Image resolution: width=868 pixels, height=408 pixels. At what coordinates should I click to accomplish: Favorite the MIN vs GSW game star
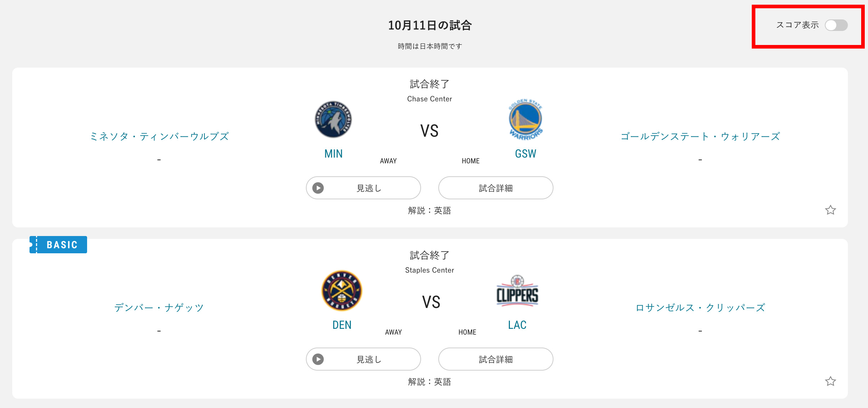(831, 210)
